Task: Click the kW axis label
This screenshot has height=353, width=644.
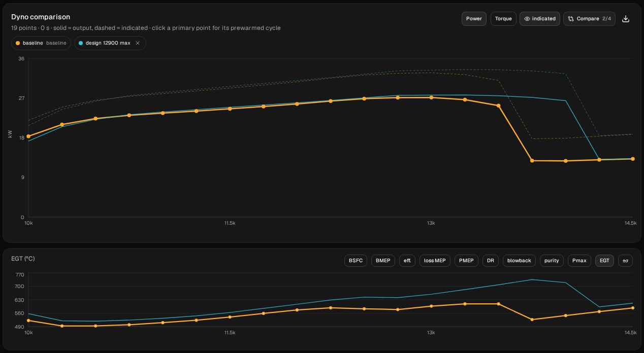Action: pos(10,134)
